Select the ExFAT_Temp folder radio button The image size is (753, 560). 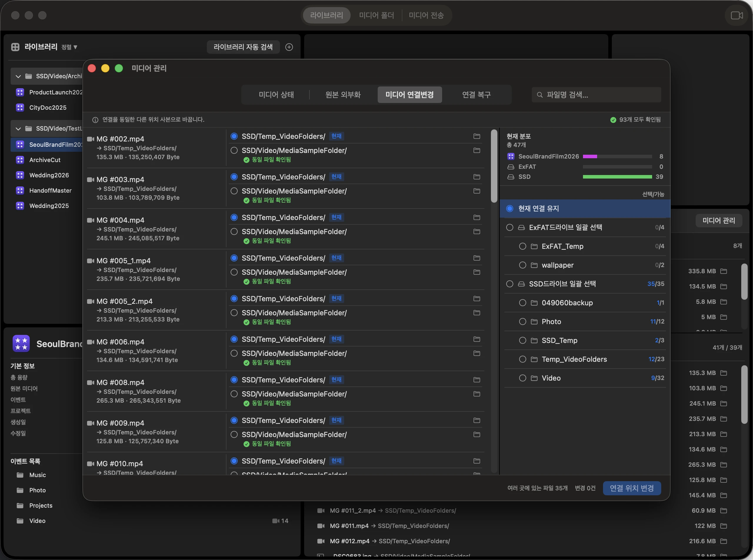pyautogui.click(x=522, y=246)
